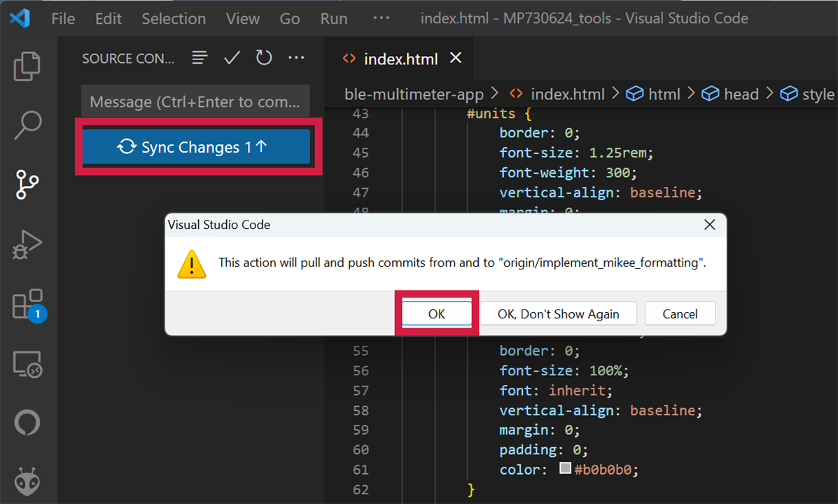The width and height of the screenshot is (838, 504).
Task: Click 'padding: 0' on line 60
Action: click(543, 450)
